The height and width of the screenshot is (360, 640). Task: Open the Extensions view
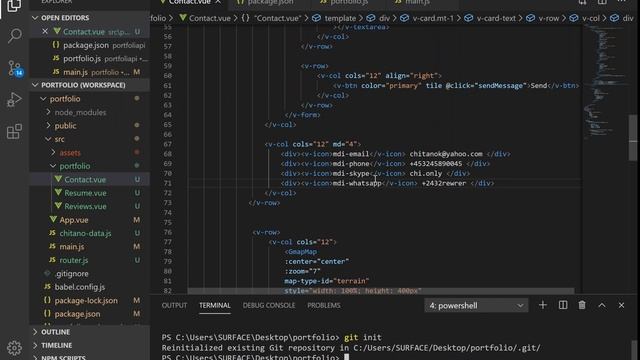[14, 131]
